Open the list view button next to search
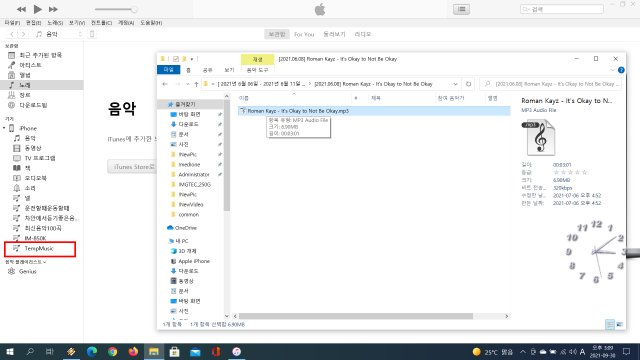Image resolution: width=640 pixels, height=360 pixels. tap(461, 9)
